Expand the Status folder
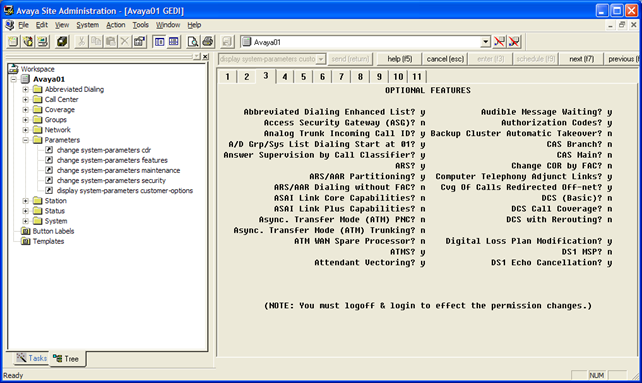The height and width of the screenshot is (383, 642). click(25, 211)
